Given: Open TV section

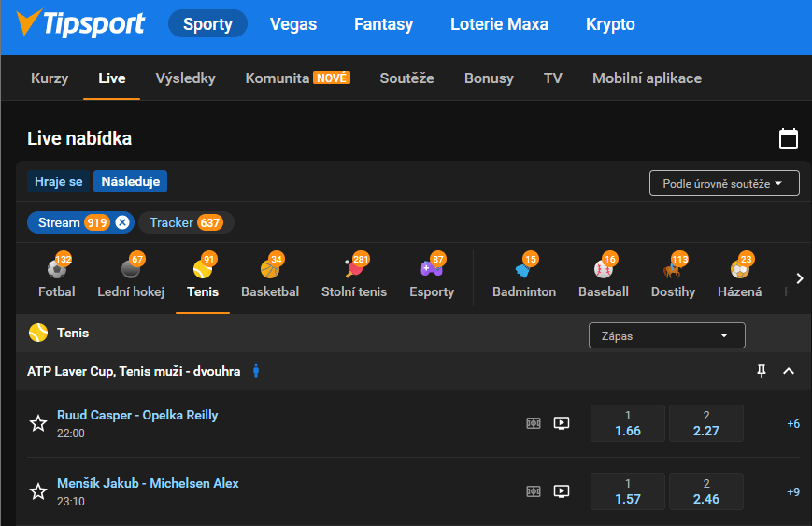Looking at the screenshot, I should coord(552,78).
